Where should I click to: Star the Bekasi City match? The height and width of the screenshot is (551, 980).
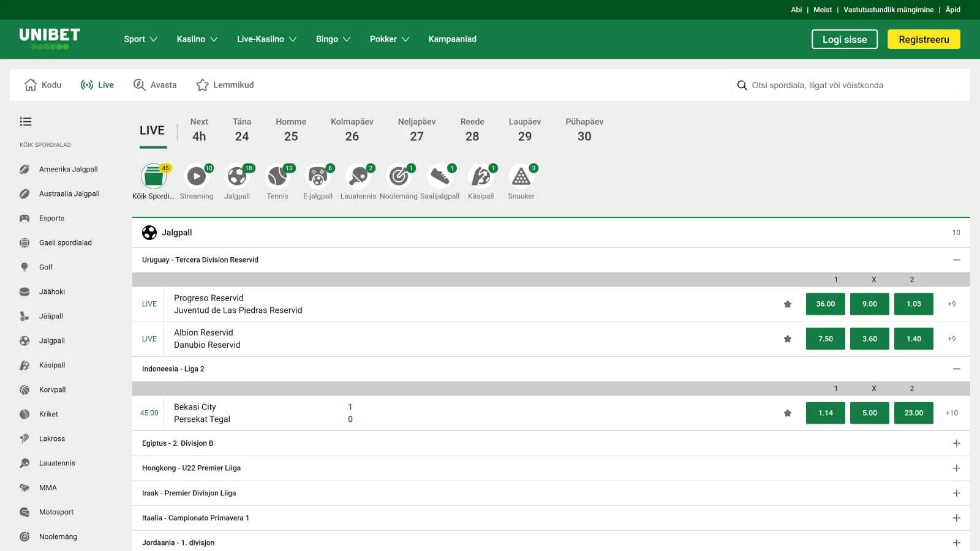(x=788, y=413)
